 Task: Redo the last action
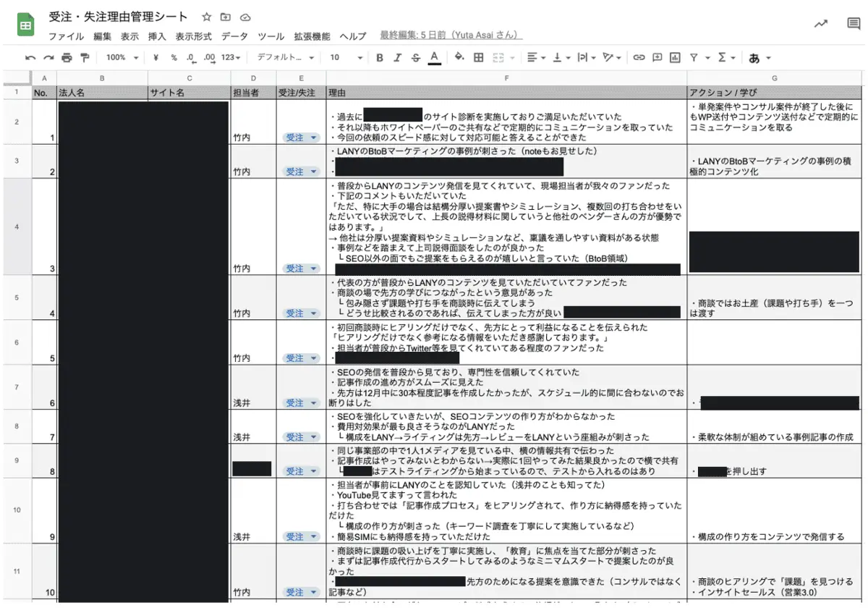[48, 58]
